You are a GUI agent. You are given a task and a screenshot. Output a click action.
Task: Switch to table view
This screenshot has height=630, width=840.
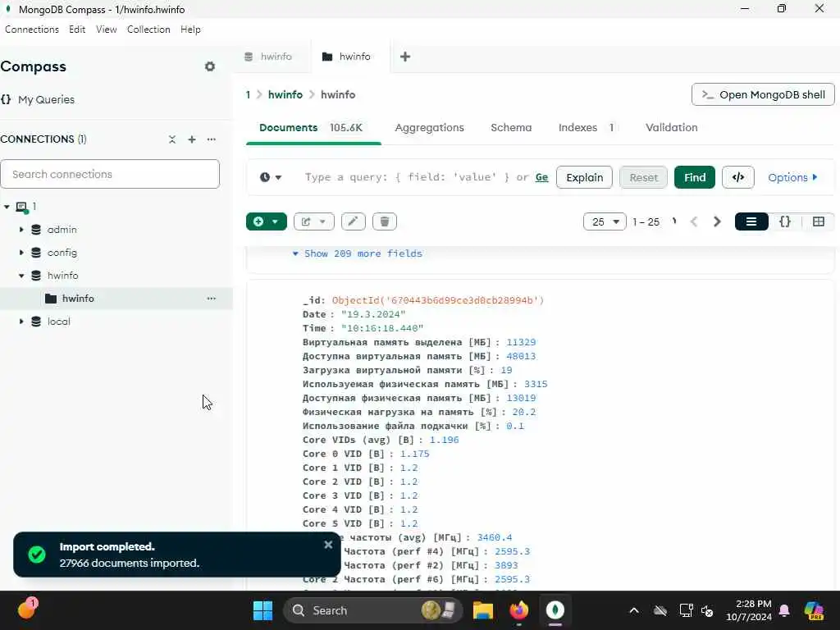(x=818, y=221)
